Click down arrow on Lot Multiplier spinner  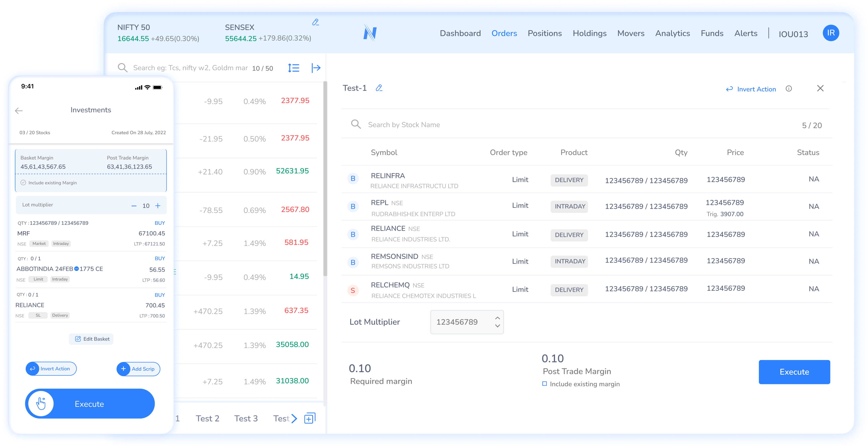pos(497,326)
